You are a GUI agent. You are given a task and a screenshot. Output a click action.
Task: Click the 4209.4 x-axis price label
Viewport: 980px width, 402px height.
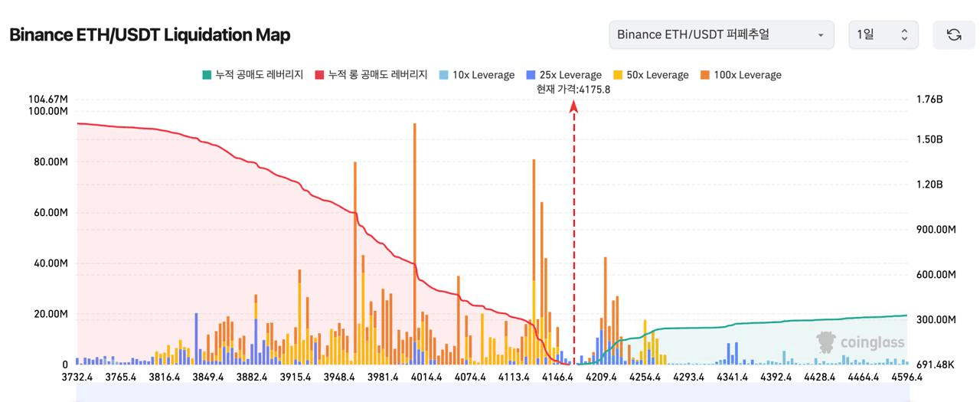click(601, 377)
